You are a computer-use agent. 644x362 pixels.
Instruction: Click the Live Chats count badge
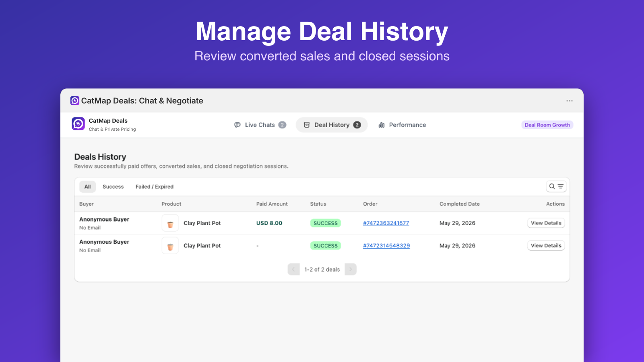[x=283, y=125]
